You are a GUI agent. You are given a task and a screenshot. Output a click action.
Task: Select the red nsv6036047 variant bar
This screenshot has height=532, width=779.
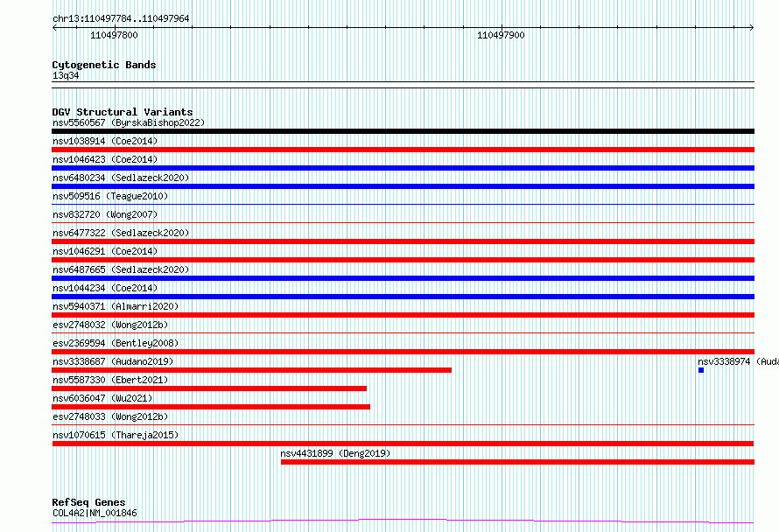pos(211,407)
